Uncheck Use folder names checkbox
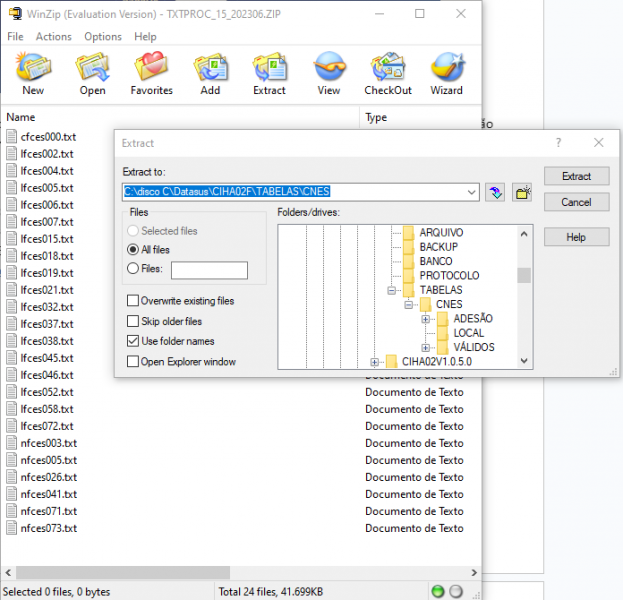The image size is (623, 600). 133,341
